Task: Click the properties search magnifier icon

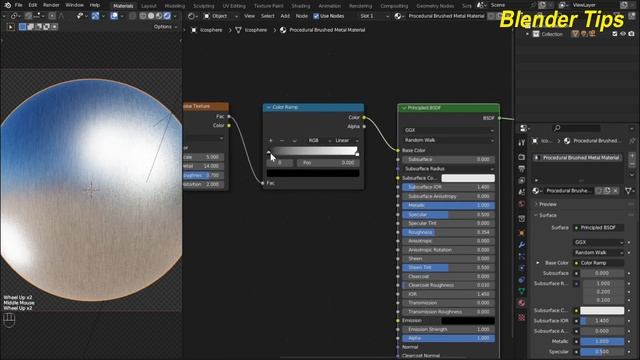Action: pos(557,128)
